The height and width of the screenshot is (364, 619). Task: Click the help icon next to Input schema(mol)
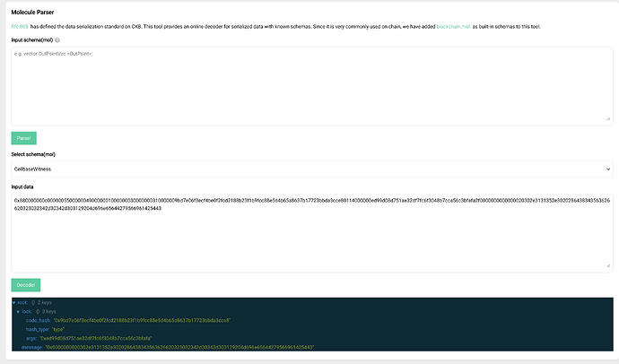click(57, 39)
